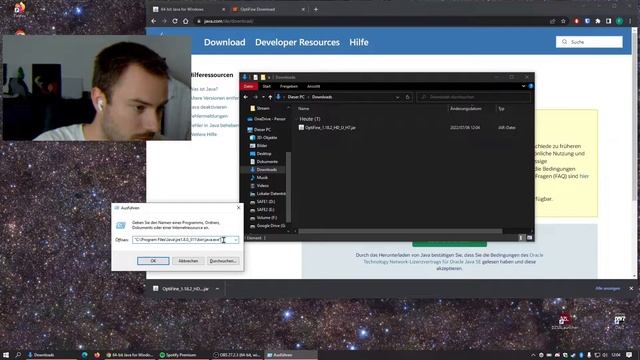This screenshot has width=640, height=360.
Task: Select the OptiFine jar file
Action: click(330, 128)
